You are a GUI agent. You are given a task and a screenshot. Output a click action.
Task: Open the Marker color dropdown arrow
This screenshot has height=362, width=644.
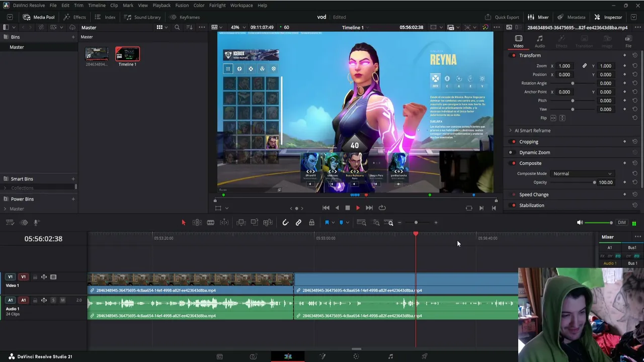coord(347,223)
